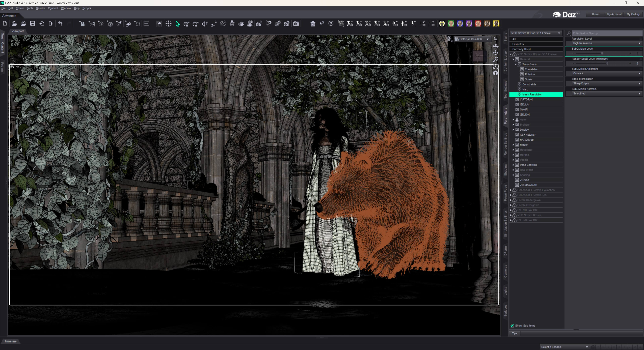Click the viewport zoom magnifier icon
This screenshot has width=644, height=350.
click(495, 60)
